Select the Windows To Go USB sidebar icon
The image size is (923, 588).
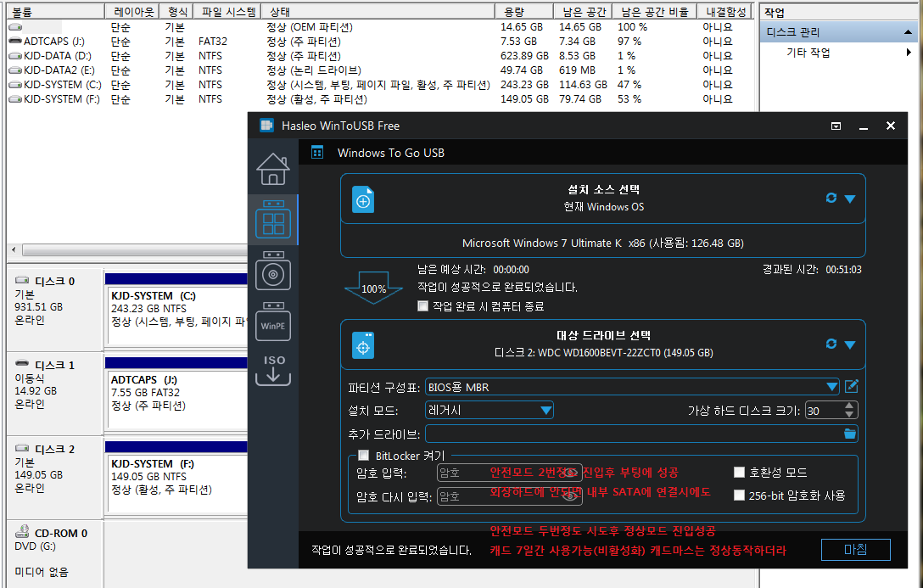tap(273, 220)
